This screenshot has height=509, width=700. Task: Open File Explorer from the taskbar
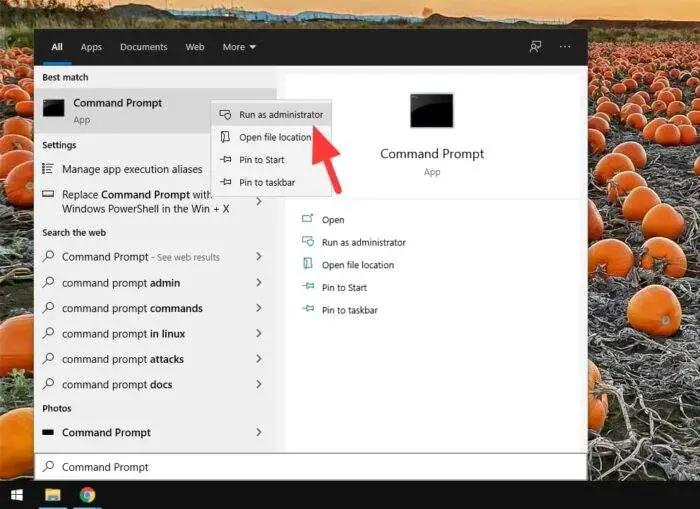click(53, 495)
